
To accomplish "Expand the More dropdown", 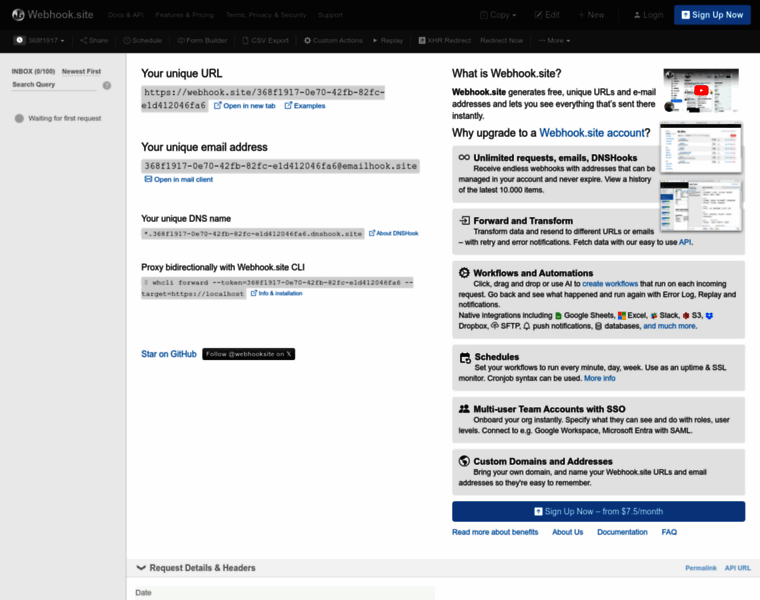I will point(554,40).
